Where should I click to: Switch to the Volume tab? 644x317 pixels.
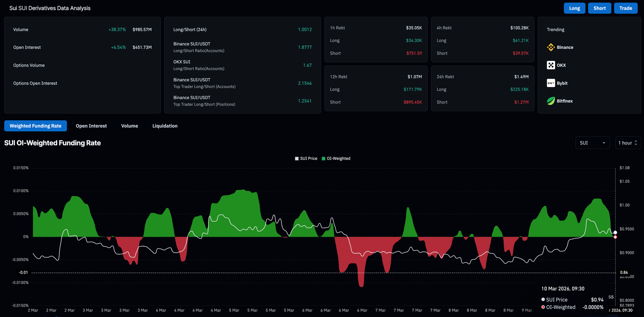(129, 126)
